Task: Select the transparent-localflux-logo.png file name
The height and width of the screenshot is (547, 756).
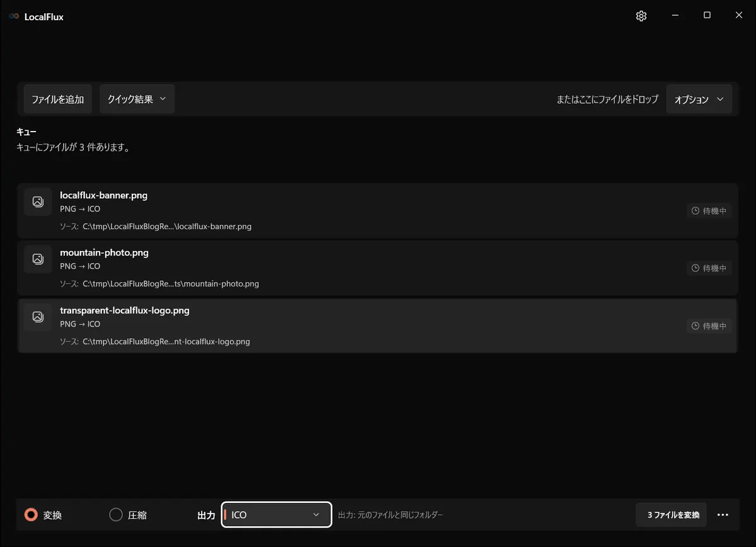Action: pyautogui.click(x=125, y=310)
